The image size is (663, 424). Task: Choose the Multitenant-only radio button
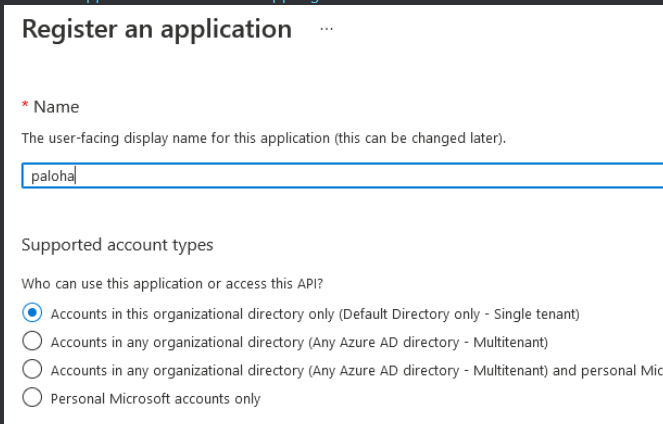pos(32,342)
